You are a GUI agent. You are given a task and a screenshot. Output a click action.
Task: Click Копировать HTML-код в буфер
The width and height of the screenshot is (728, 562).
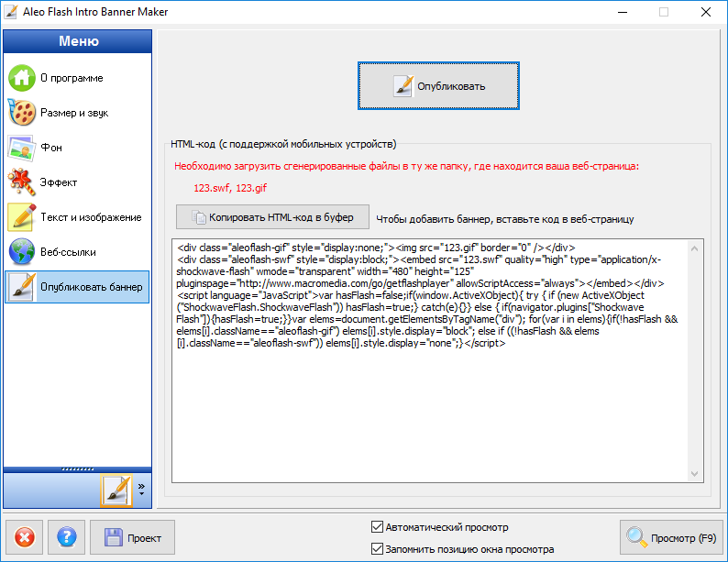tap(272, 216)
